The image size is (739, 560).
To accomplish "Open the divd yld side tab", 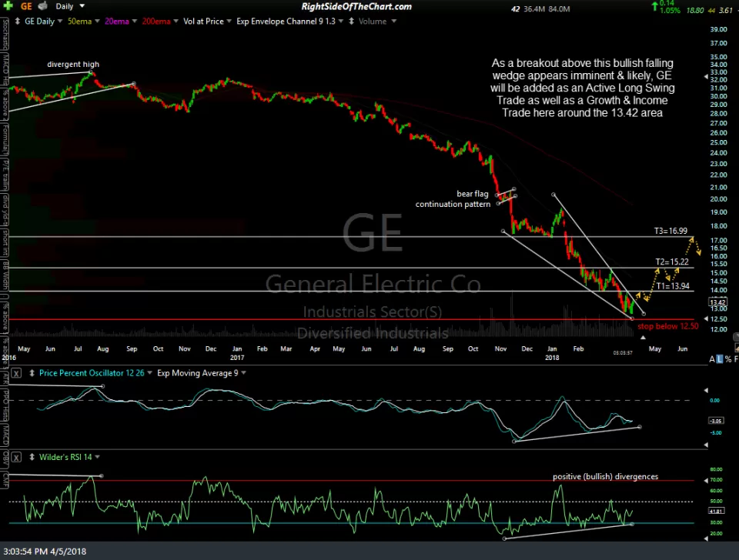I will 5,209.
